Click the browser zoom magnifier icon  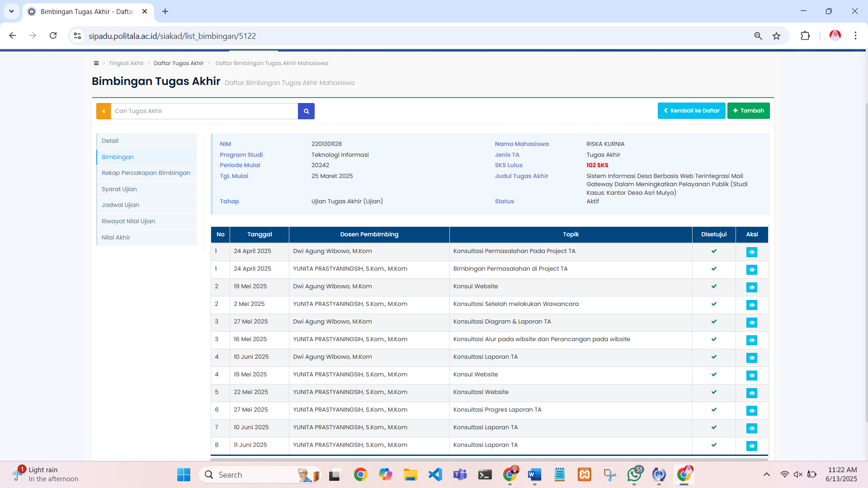[758, 36]
